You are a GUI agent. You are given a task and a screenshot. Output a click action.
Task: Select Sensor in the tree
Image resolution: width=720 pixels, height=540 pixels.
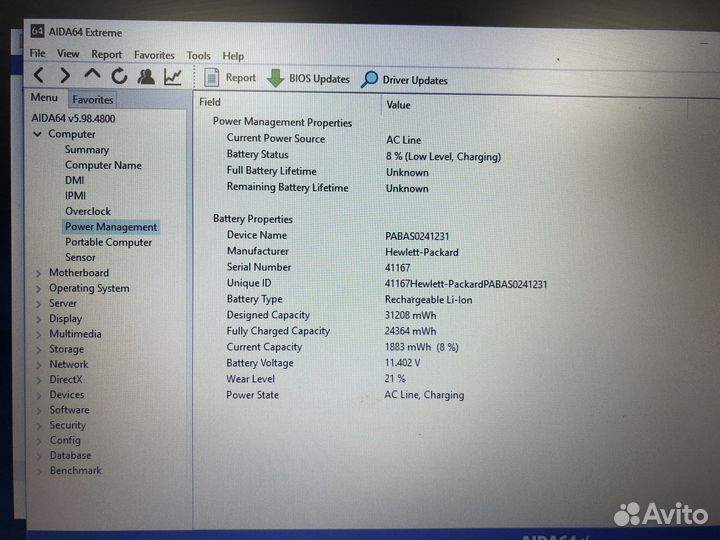80,257
